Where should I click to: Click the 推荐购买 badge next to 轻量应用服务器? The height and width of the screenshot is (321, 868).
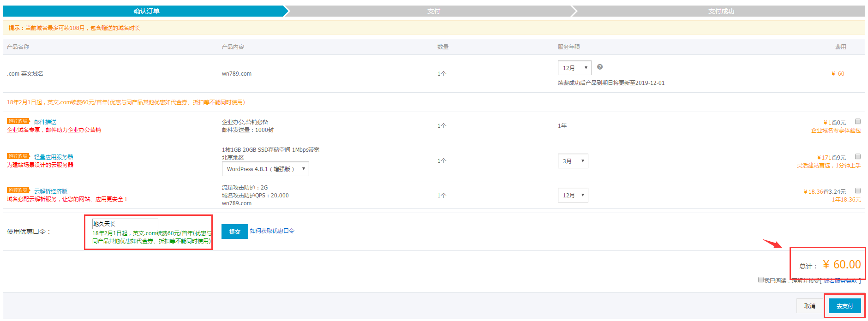click(x=18, y=156)
